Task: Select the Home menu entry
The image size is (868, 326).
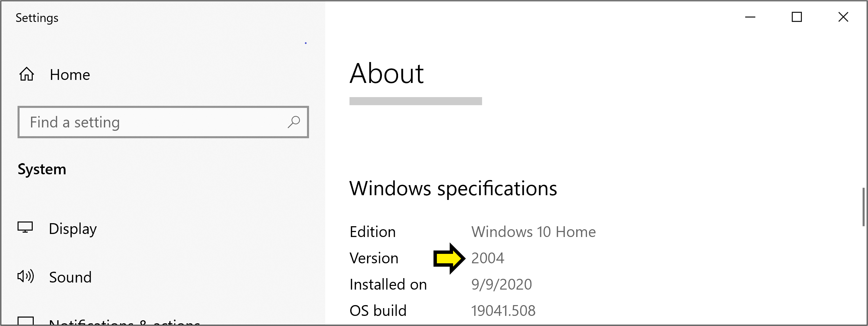Action: (69, 75)
